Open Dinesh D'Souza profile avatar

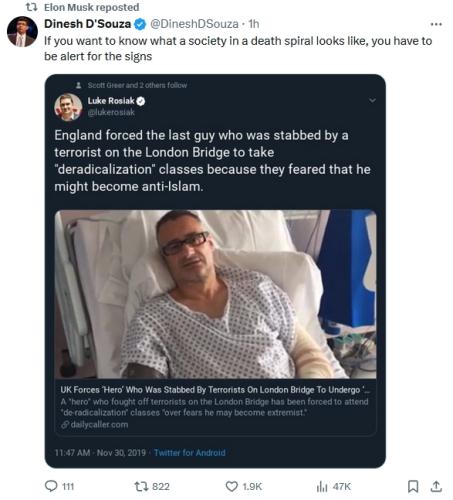point(22,31)
